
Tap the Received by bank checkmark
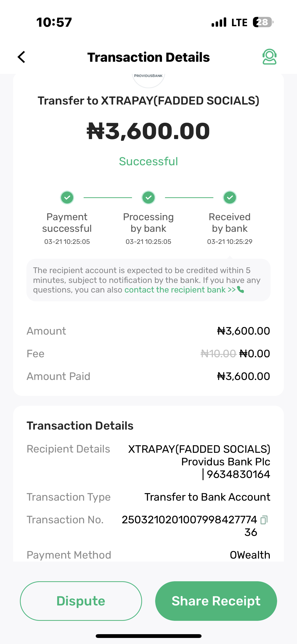tap(230, 198)
